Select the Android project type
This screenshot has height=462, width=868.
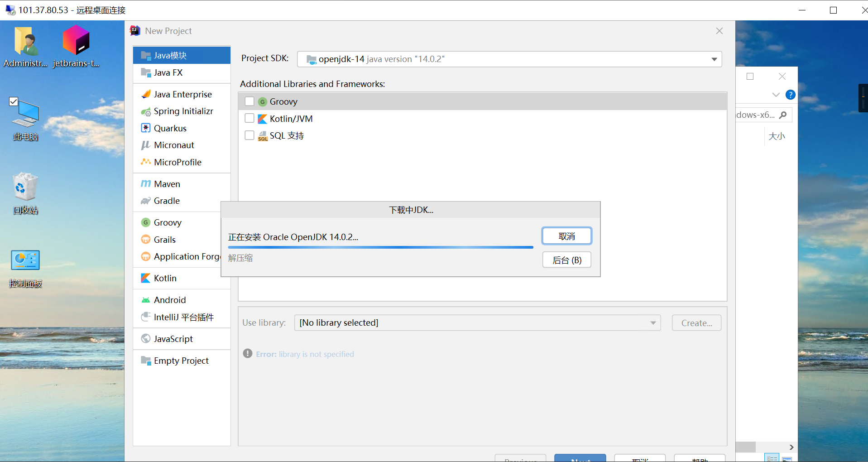point(182,300)
